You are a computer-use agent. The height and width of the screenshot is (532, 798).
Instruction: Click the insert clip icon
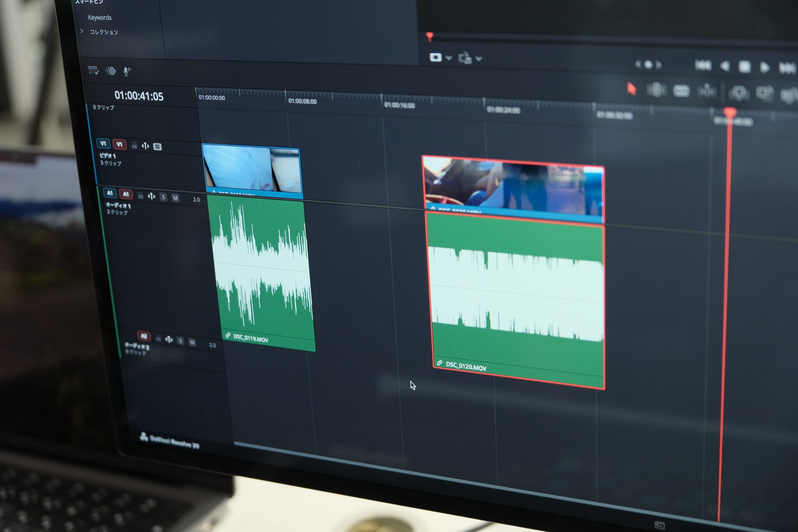coord(739,93)
